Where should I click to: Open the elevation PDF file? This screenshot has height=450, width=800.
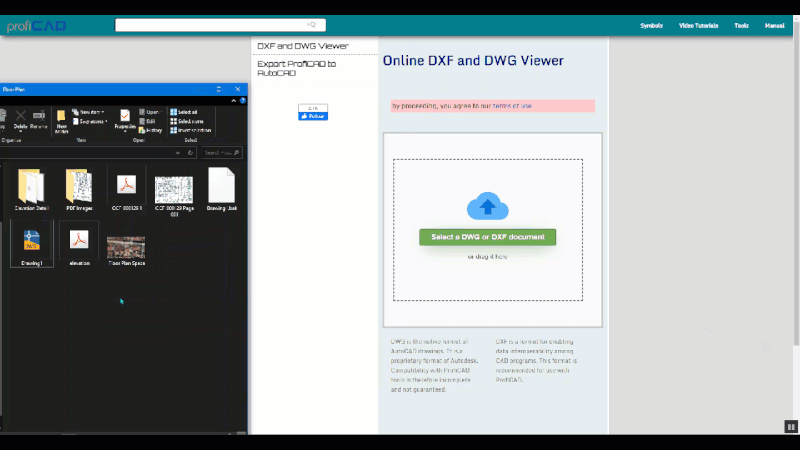[x=79, y=241]
